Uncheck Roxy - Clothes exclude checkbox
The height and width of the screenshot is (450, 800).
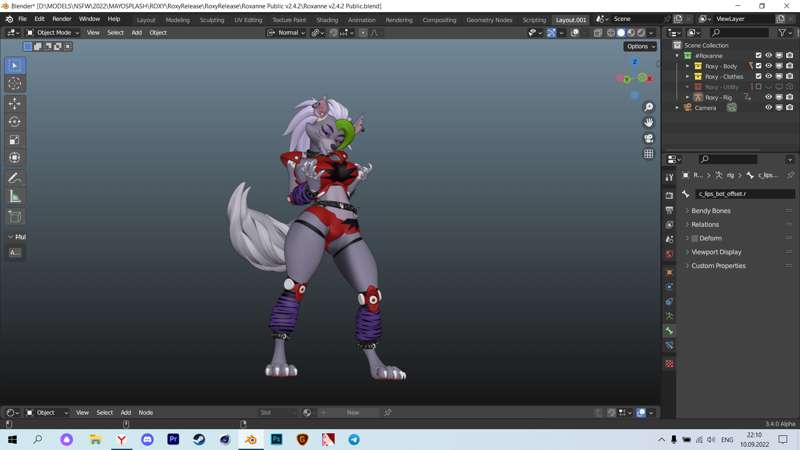(x=758, y=77)
